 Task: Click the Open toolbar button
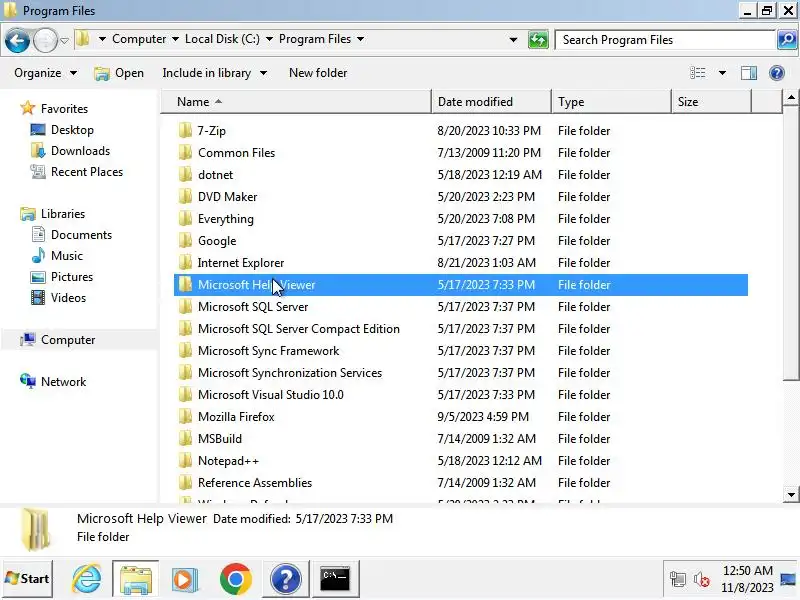pos(119,73)
